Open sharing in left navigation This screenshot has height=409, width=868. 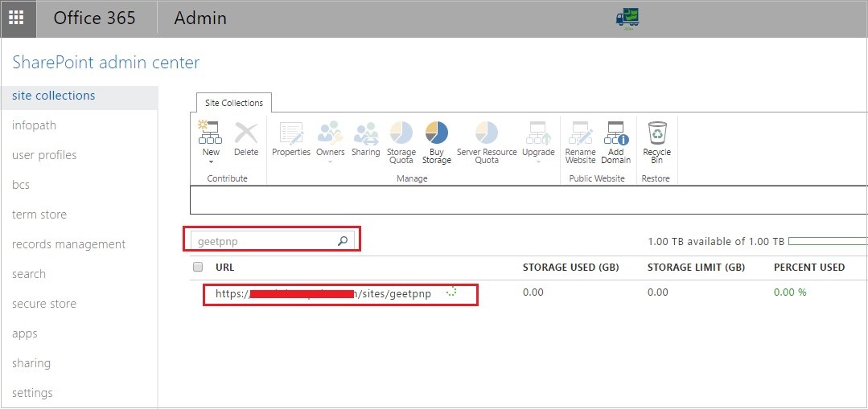coord(31,363)
